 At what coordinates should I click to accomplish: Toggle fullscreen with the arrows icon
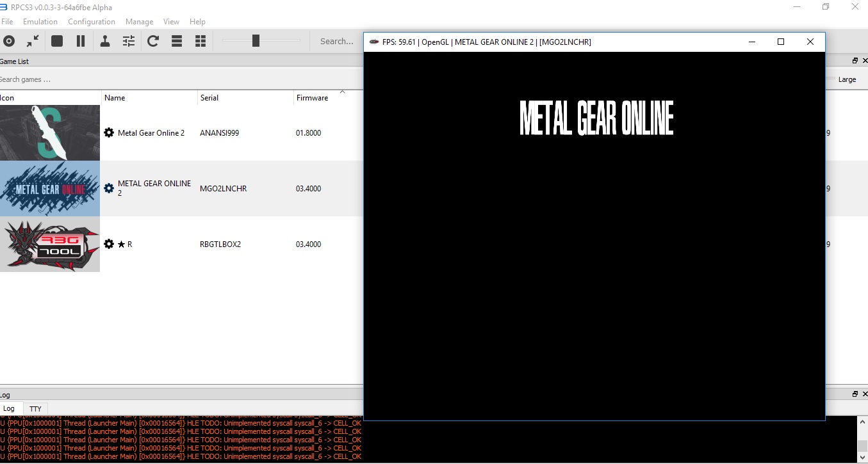click(33, 41)
